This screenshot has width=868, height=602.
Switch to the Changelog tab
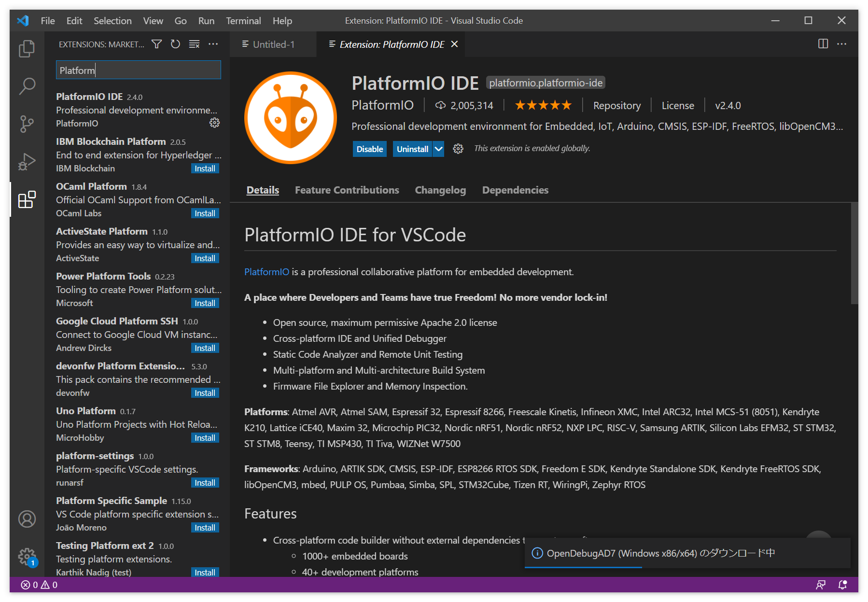click(x=440, y=190)
